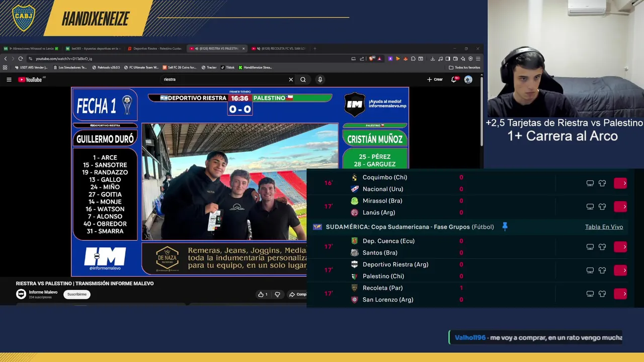Switch to Alineaciones Mirassol vs Lanús tab
Viewport: 644px width, 362px height.
[31, 49]
